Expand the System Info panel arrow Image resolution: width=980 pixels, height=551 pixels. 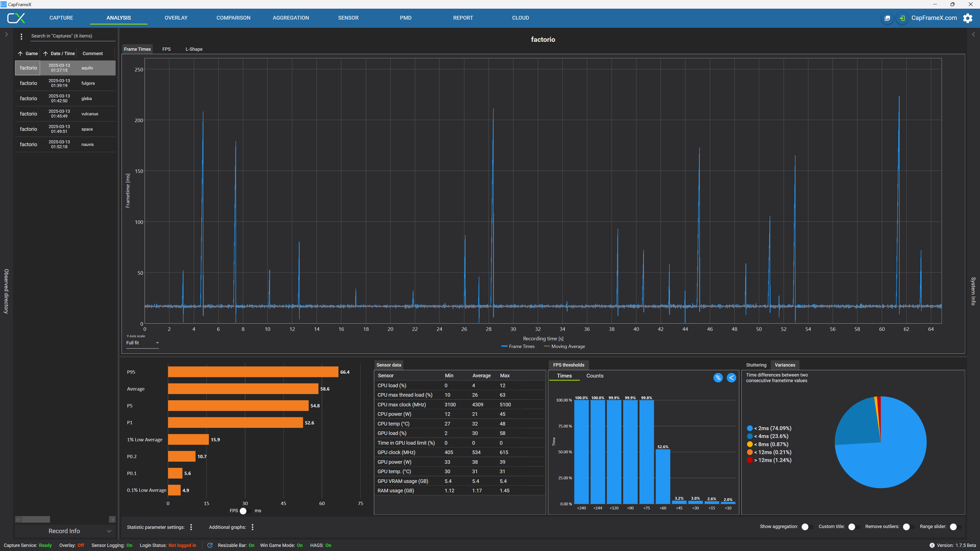[x=973, y=34]
